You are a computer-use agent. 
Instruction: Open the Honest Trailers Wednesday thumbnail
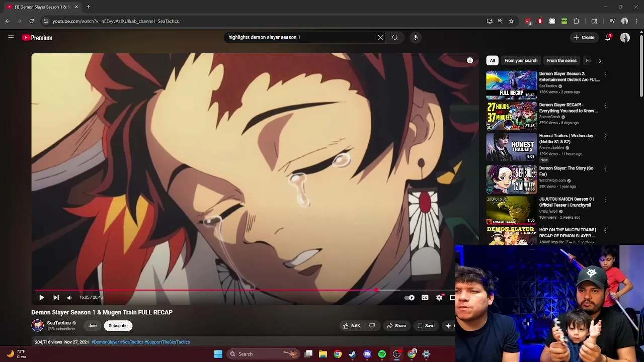click(x=511, y=147)
